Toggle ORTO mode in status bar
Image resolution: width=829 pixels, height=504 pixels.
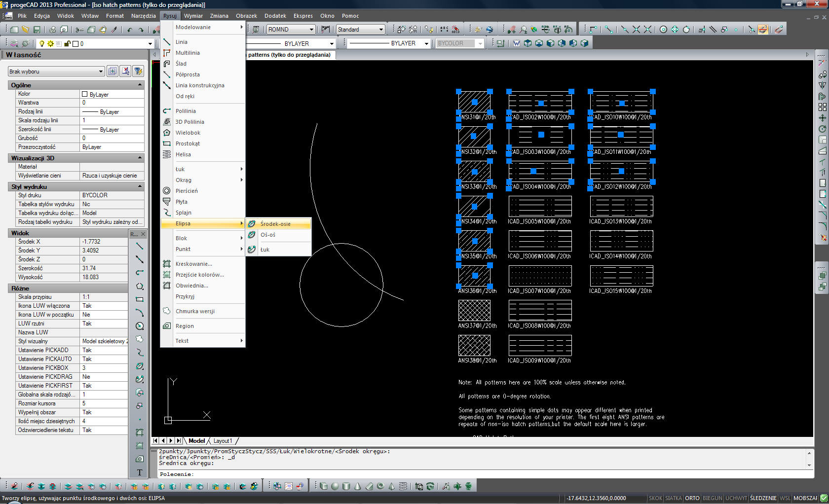pos(692,498)
